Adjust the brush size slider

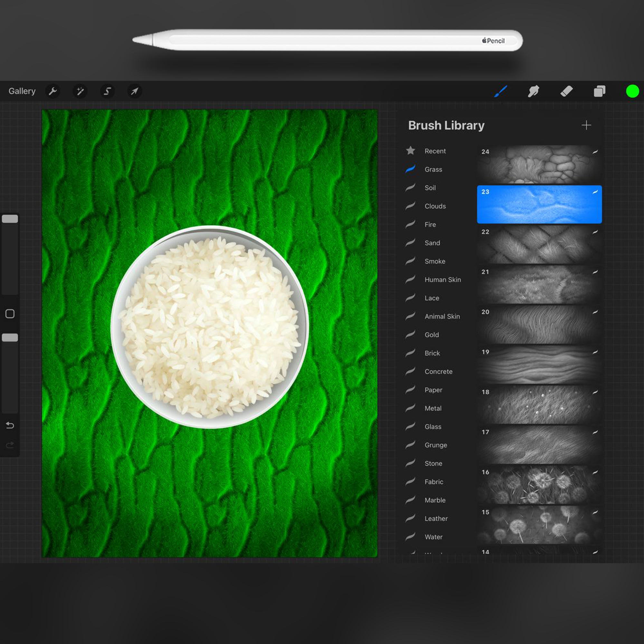point(10,218)
